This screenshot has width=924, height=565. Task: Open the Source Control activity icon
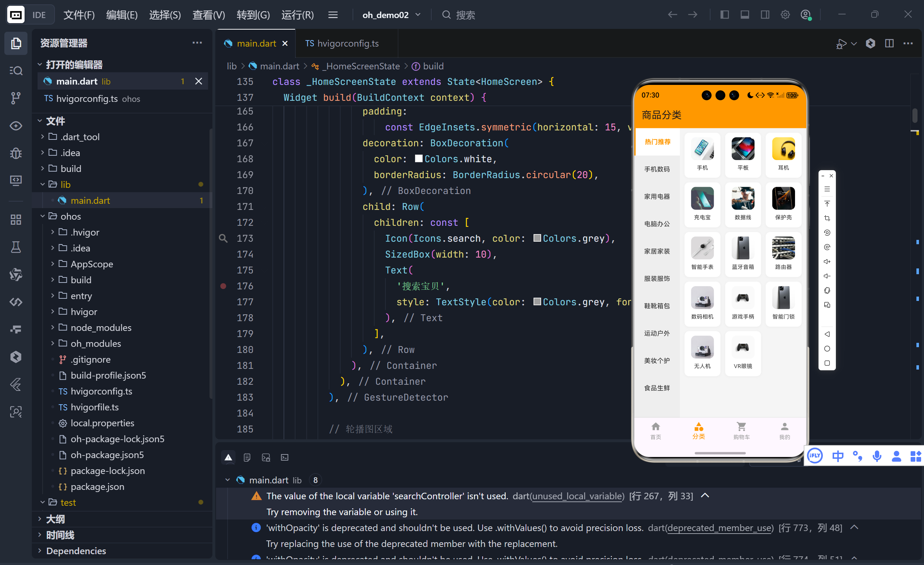click(x=16, y=98)
